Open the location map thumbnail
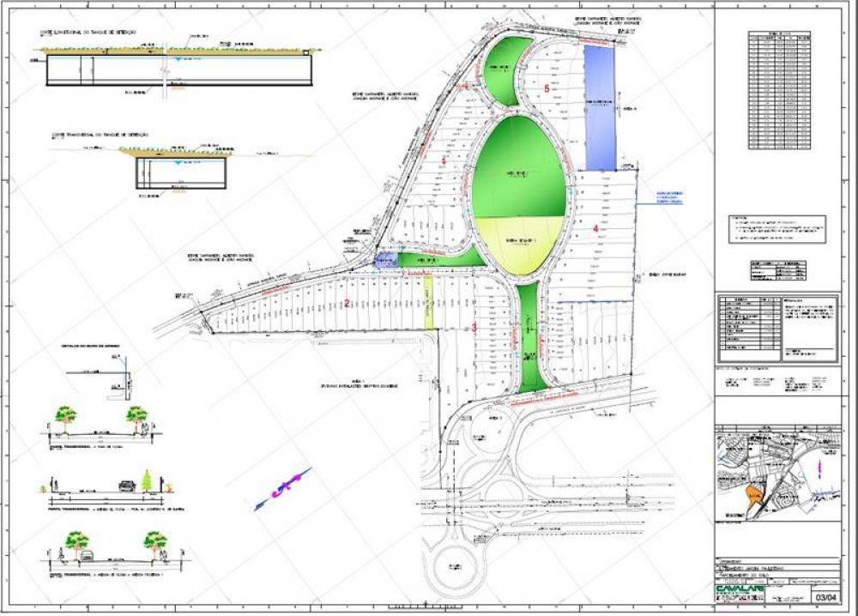Viewport: 858px width, 616px height. tap(778, 475)
